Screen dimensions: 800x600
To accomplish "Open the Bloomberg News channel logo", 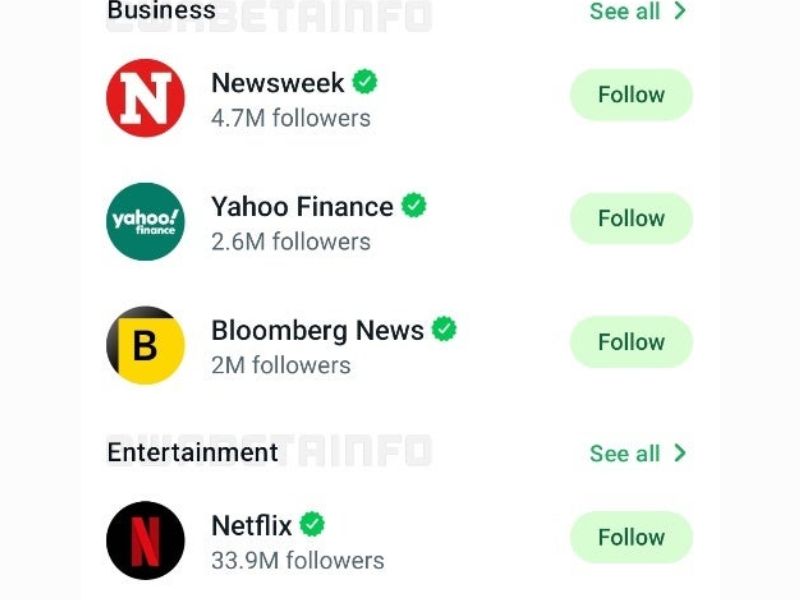I will pos(145,345).
